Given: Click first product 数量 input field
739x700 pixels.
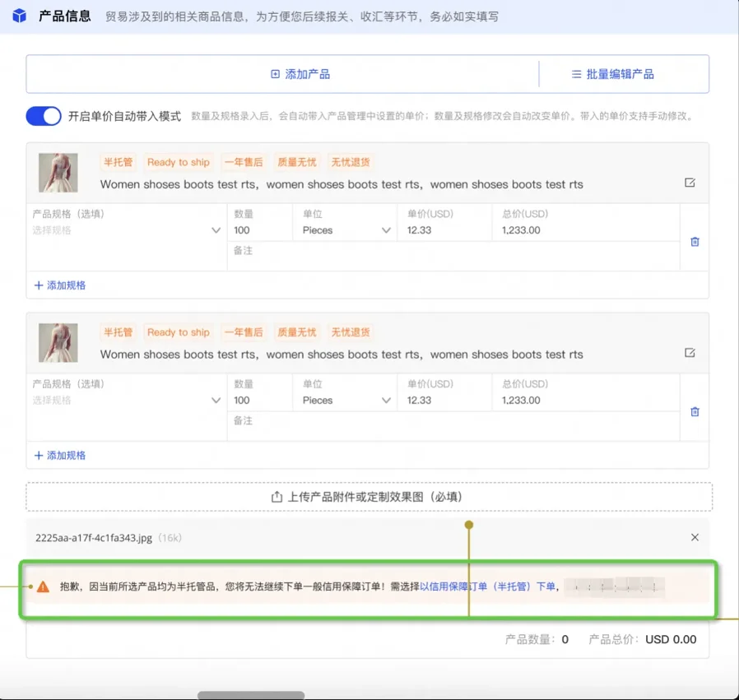Looking at the screenshot, I should 259,230.
